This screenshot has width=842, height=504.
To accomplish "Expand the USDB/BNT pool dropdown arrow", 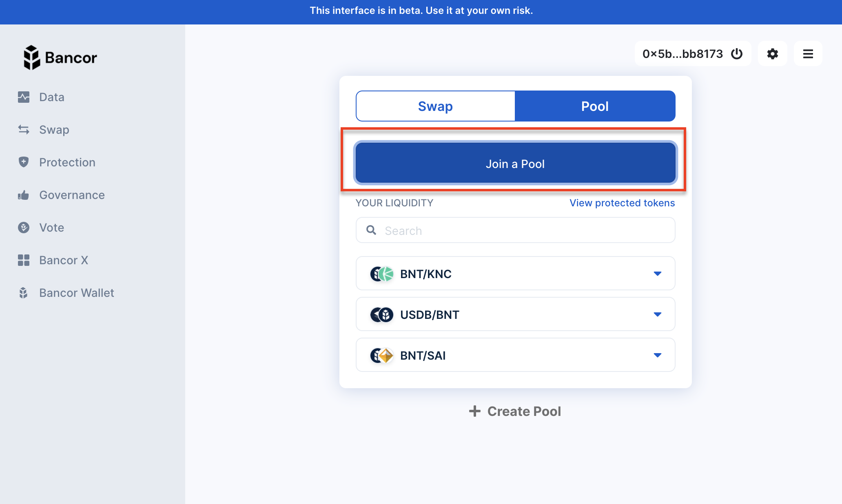I will pos(658,314).
